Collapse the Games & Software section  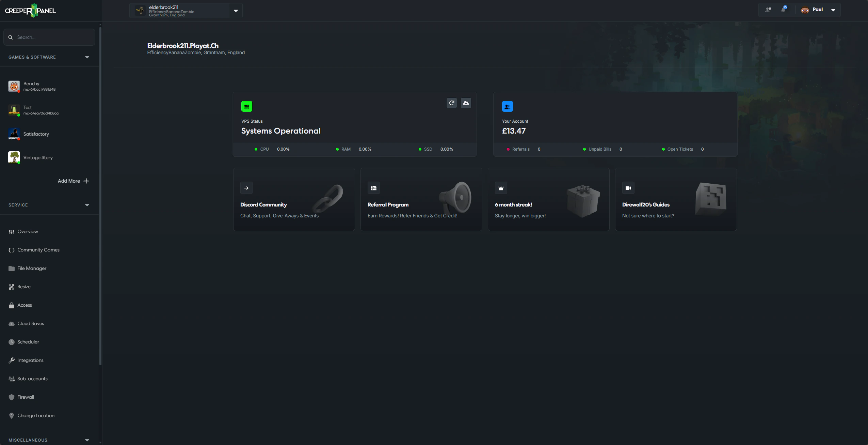pyautogui.click(x=87, y=57)
